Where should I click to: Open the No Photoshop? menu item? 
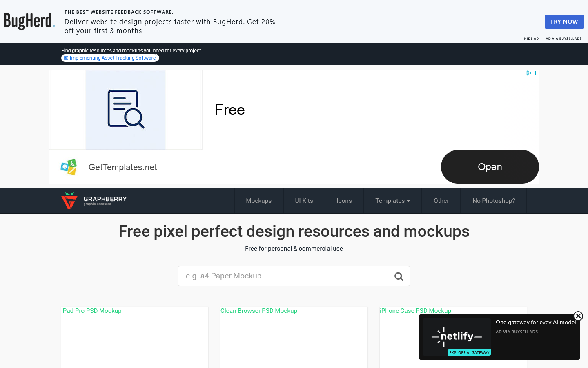point(494,201)
